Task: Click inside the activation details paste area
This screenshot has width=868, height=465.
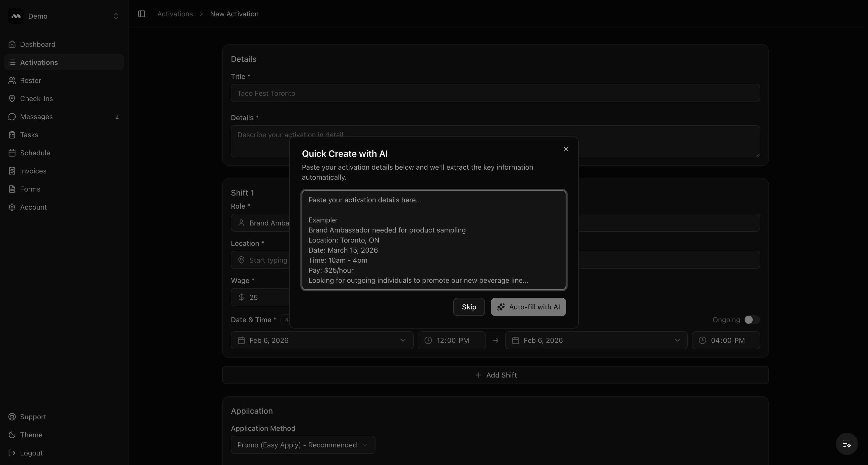Action: tap(434, 240)
